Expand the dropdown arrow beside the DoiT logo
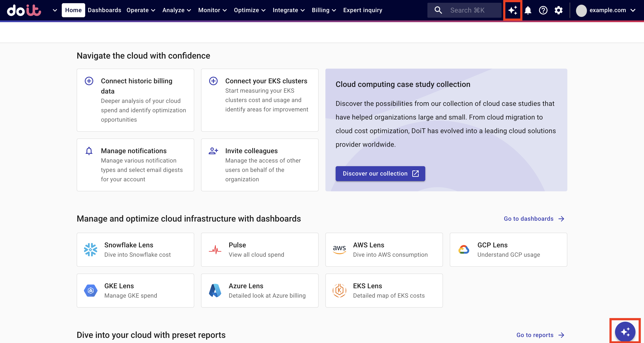 (55, 10)
